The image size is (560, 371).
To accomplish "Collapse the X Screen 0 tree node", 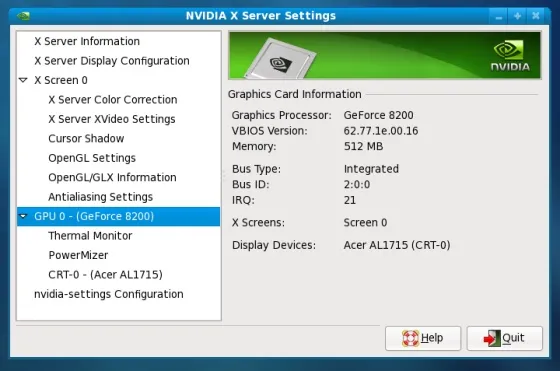I will (x=23, y=80).
